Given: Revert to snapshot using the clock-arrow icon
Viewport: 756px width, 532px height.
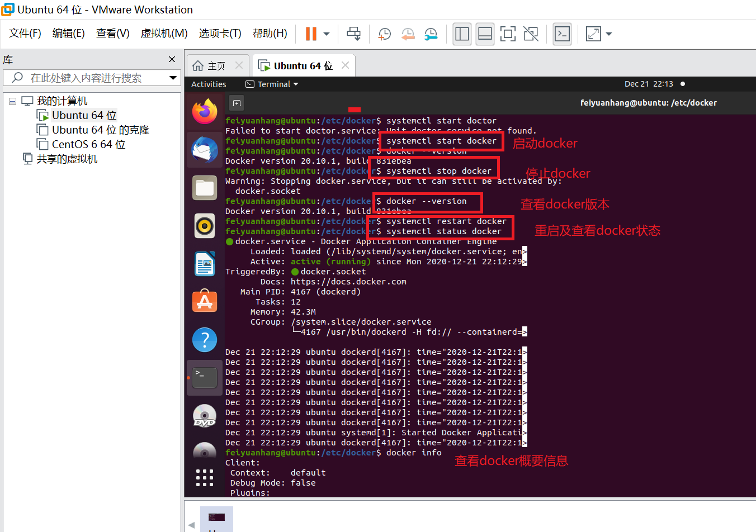Looking at the screenshot, I should pyautogui.click(x=408, y=34).
